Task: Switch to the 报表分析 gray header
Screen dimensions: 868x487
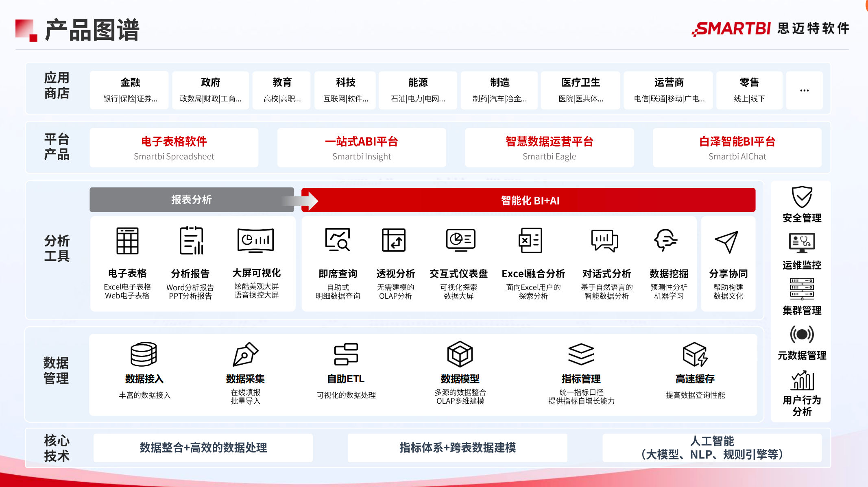Action: pos(192,200)
